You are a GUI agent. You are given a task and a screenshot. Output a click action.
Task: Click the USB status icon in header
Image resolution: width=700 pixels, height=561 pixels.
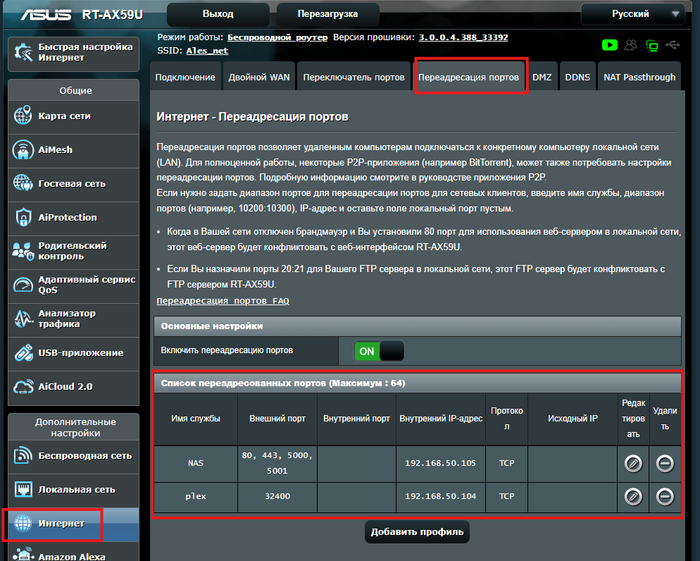coord(675,45)
